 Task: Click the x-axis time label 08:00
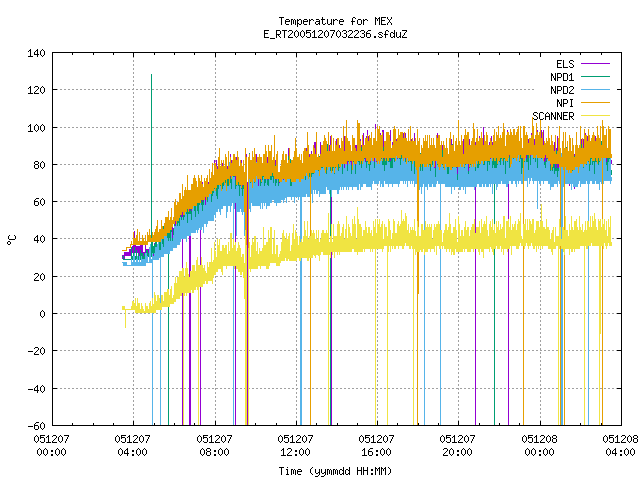point(214,452)
